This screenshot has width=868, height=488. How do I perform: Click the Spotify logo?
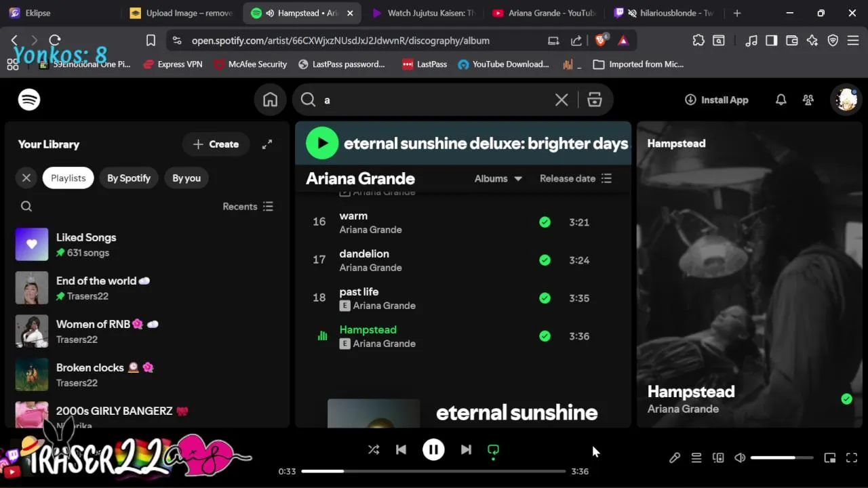point(29,100)
